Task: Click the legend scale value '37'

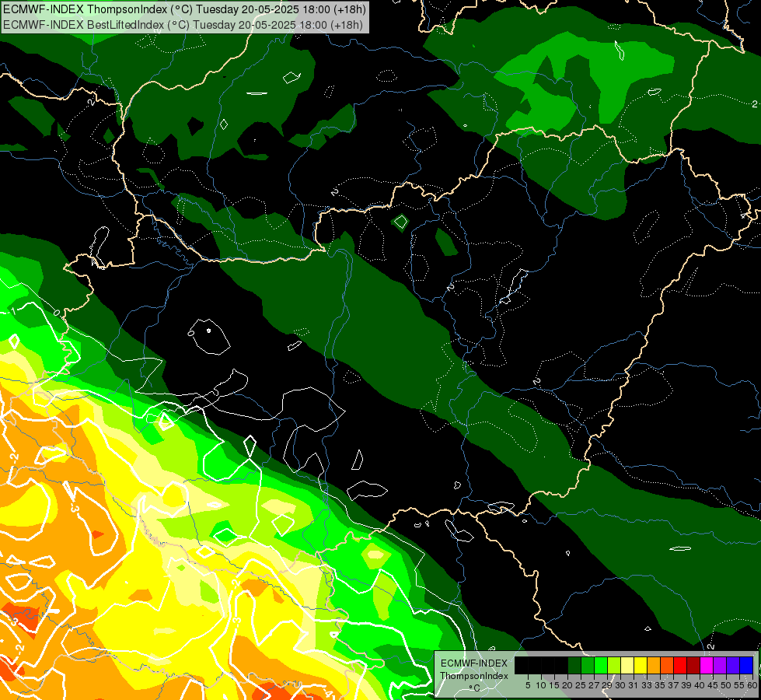Action: click(x=673, y=685)
